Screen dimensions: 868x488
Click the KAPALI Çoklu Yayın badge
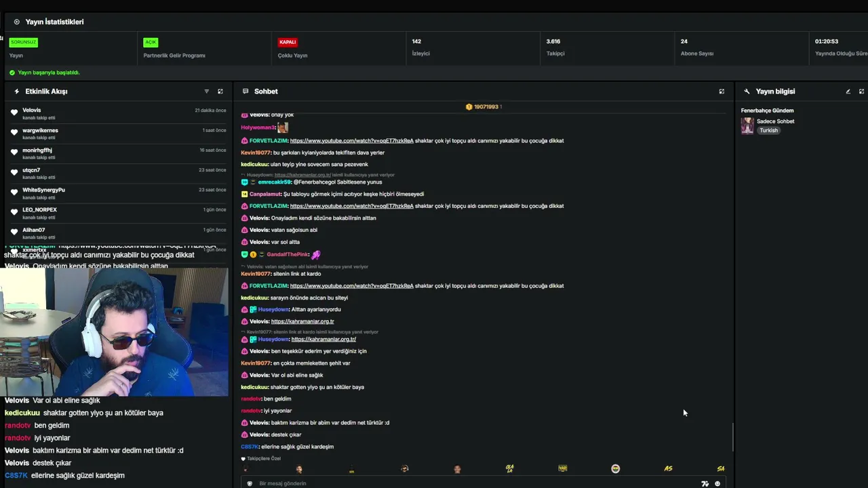288,42
